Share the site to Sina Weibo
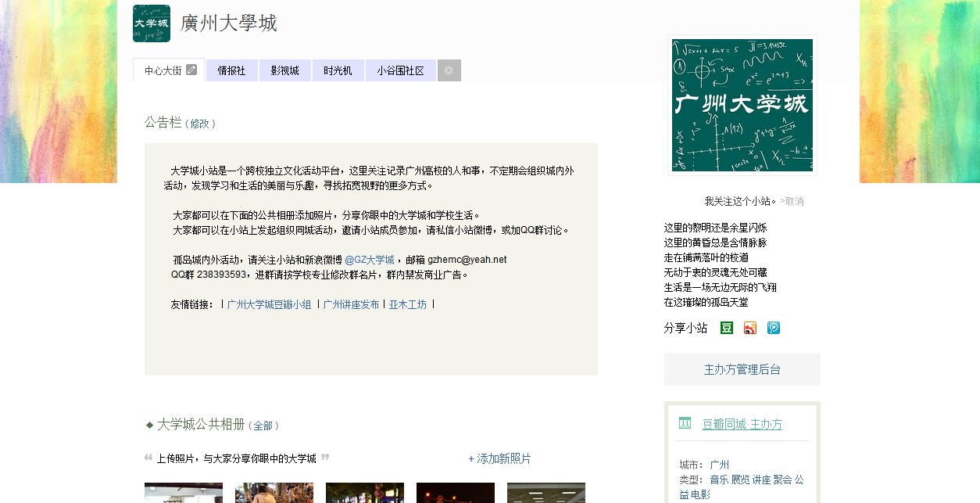The width and height of the screenshot is (980, 503). 749,328
